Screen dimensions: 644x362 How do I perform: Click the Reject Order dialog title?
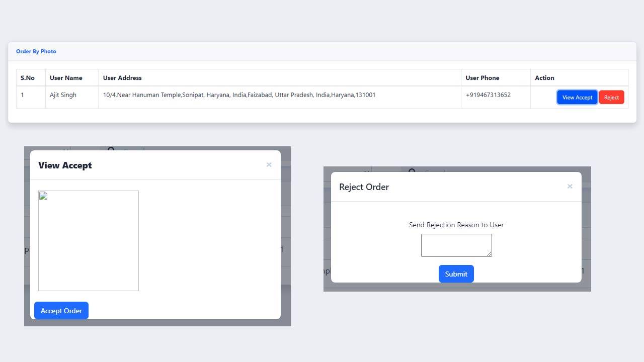364,187
